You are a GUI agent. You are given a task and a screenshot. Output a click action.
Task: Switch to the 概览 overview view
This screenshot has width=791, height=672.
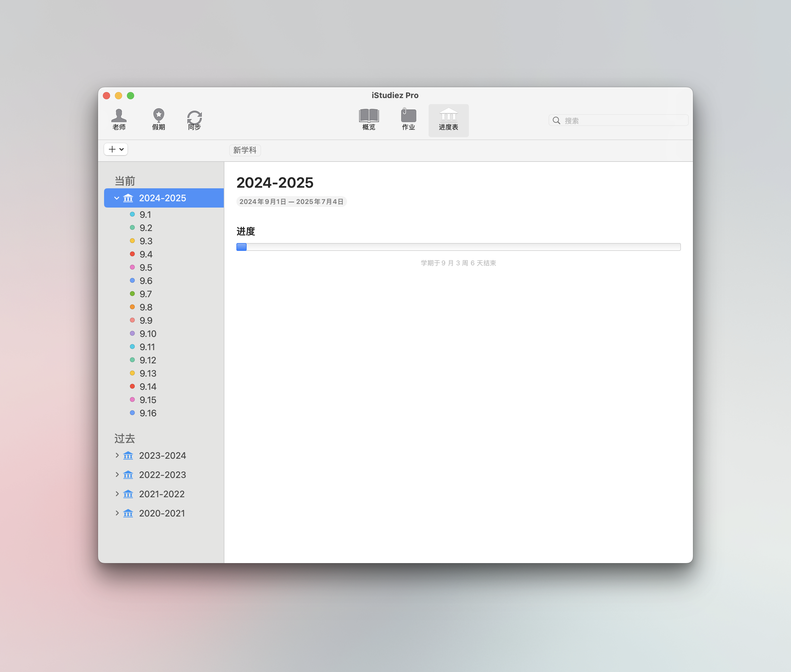coord(368,119)
